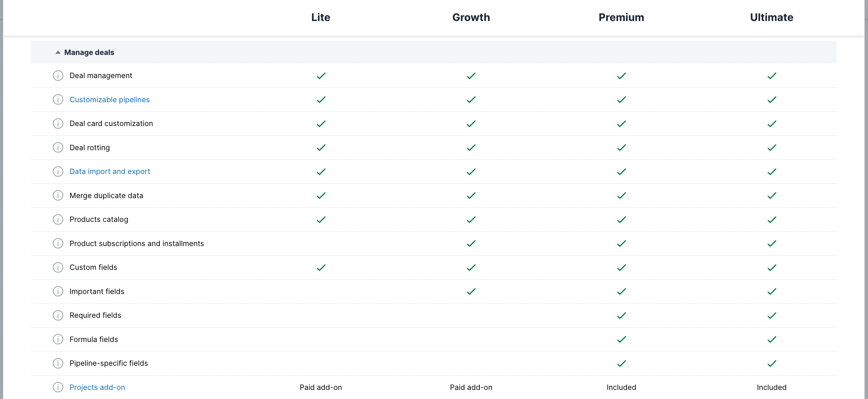The height and width of the screenshot is (399, 868).
Task: Click the Important fields info icon
Action: [x=58, y=291]
